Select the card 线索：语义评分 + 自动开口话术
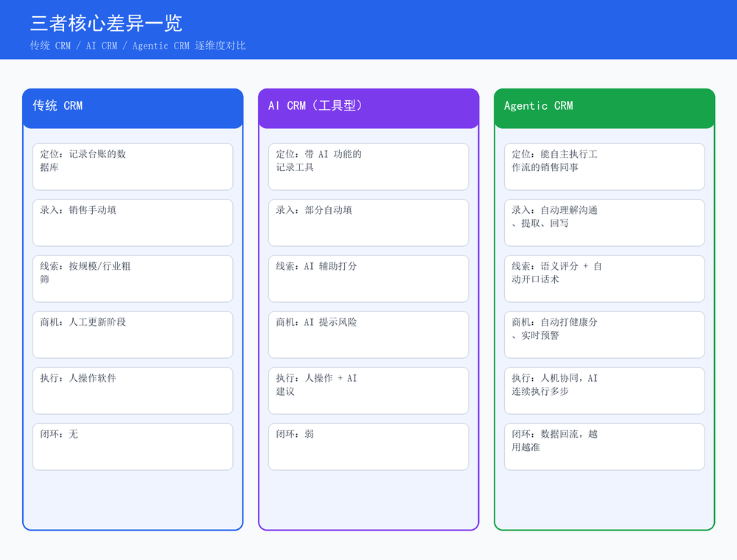737x560 pixels. point(604,279)
